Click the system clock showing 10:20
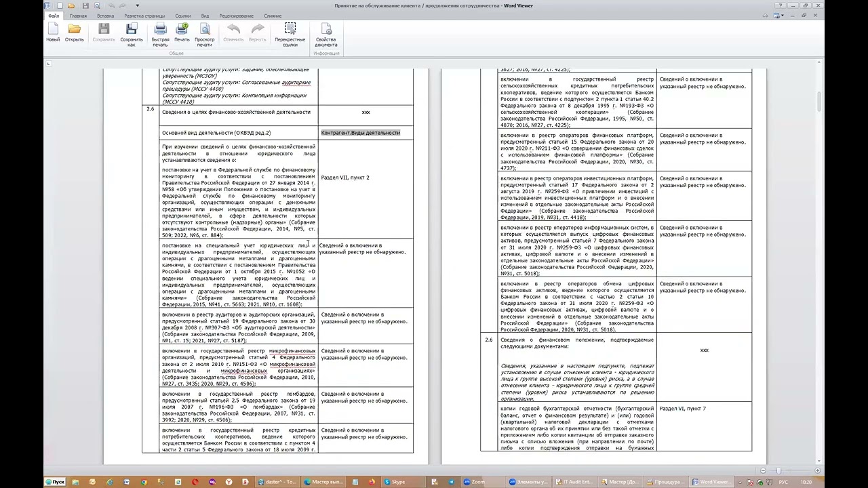The height and width of the screenshot is (488, 868). pos(806,482)
